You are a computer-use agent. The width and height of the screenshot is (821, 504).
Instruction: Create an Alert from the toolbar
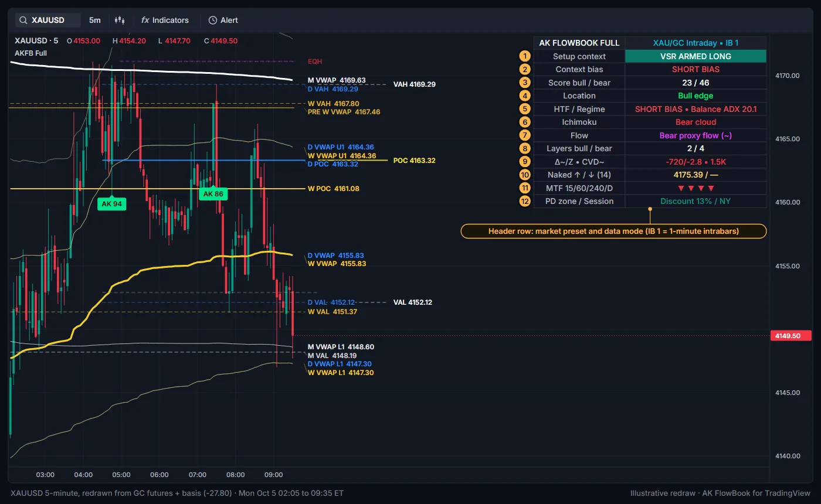[x=223, y=20]
